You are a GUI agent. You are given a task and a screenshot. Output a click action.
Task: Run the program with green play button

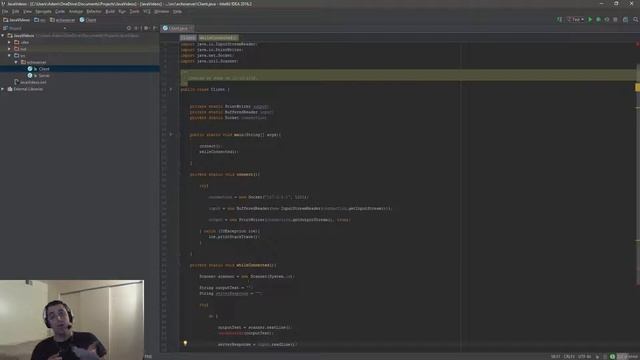tap(590, 20)
